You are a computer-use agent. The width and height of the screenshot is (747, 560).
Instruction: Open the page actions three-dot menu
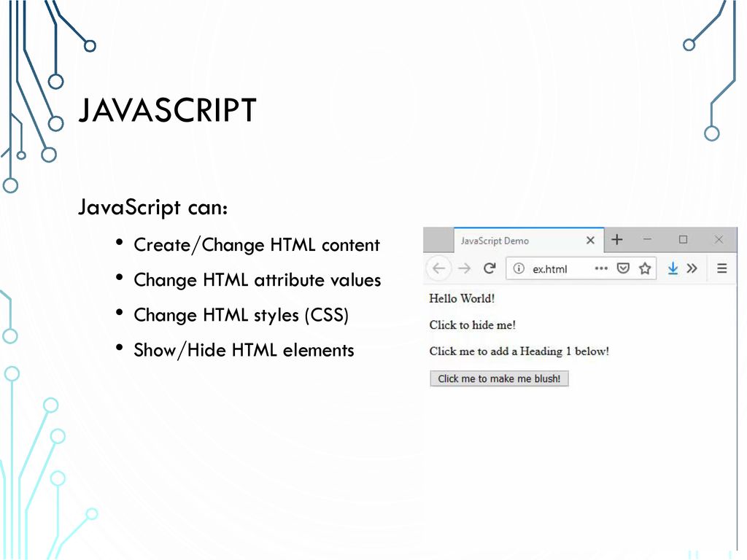click(x=601, y=268)
